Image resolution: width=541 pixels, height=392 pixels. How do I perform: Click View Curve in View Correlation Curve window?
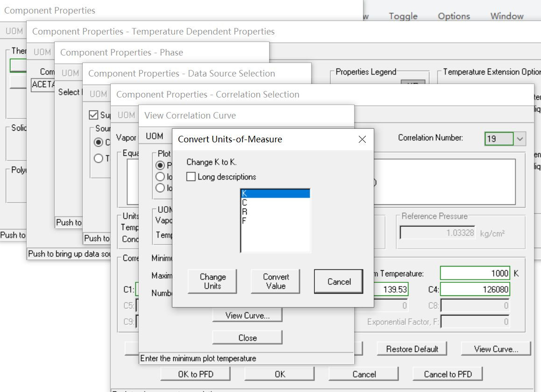point(248,315)
